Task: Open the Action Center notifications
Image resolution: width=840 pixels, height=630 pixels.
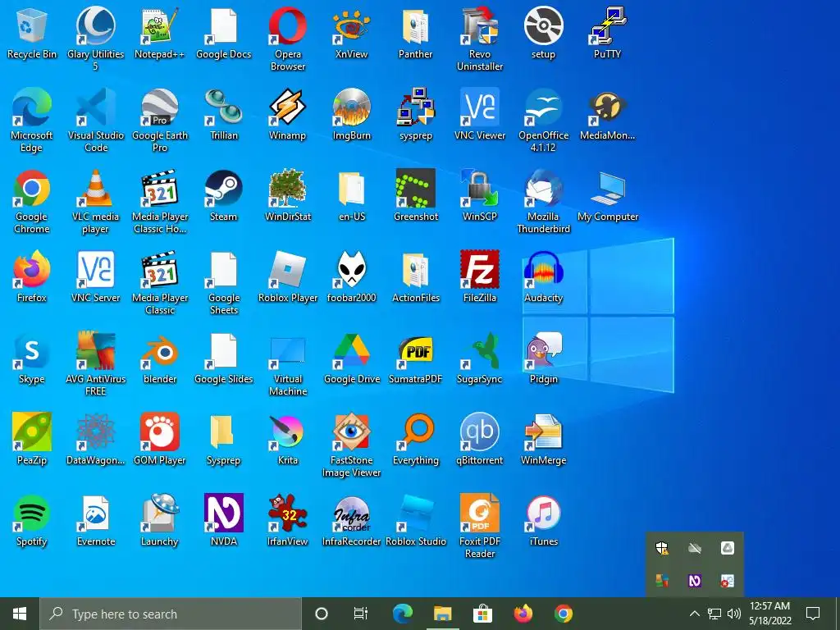Action: click(x=813, y=614)
